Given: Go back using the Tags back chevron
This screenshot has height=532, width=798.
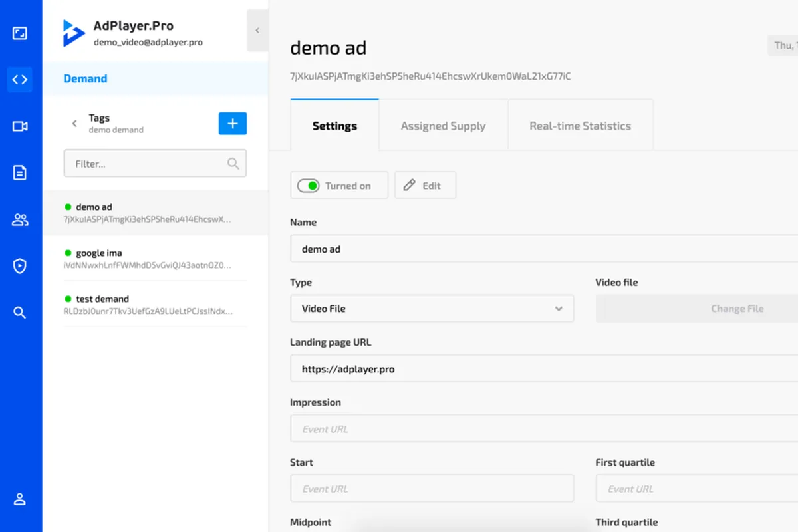Looking at the screenshot, I should coord(74,124).
